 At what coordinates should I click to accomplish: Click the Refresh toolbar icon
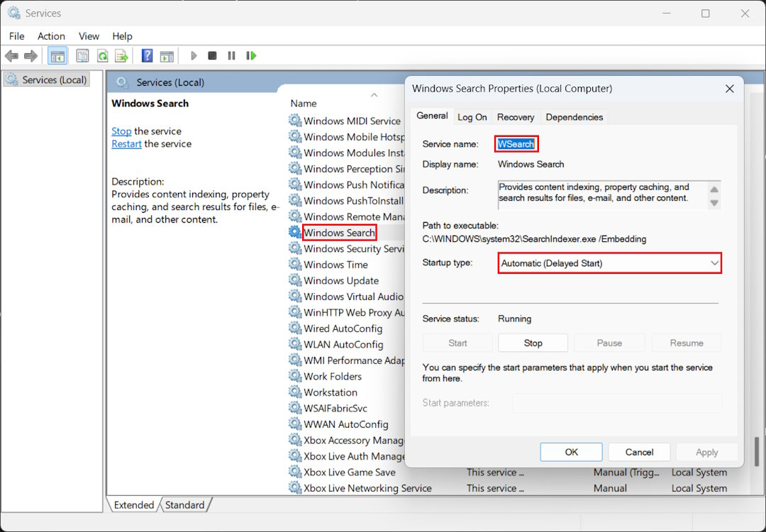coord(103,56)
